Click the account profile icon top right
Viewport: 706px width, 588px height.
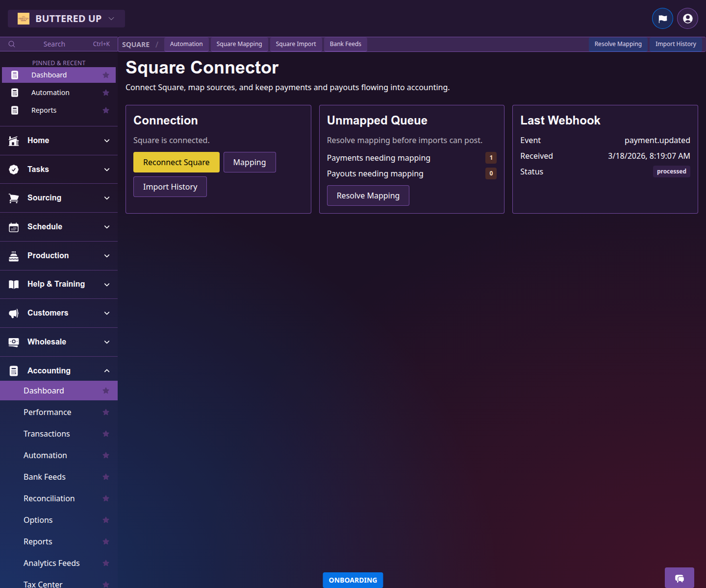[x=687, y=18]
